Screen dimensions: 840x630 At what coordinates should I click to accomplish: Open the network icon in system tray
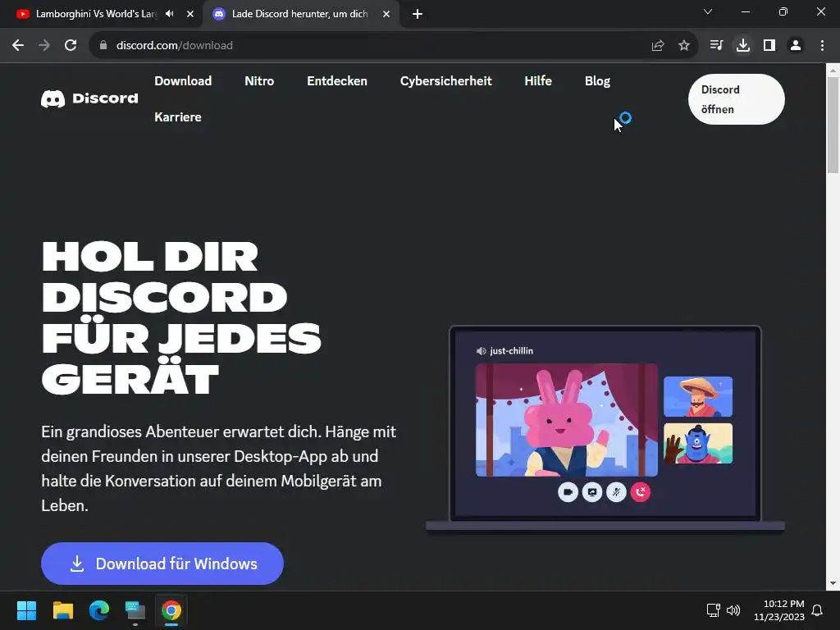tap(713, 610)
